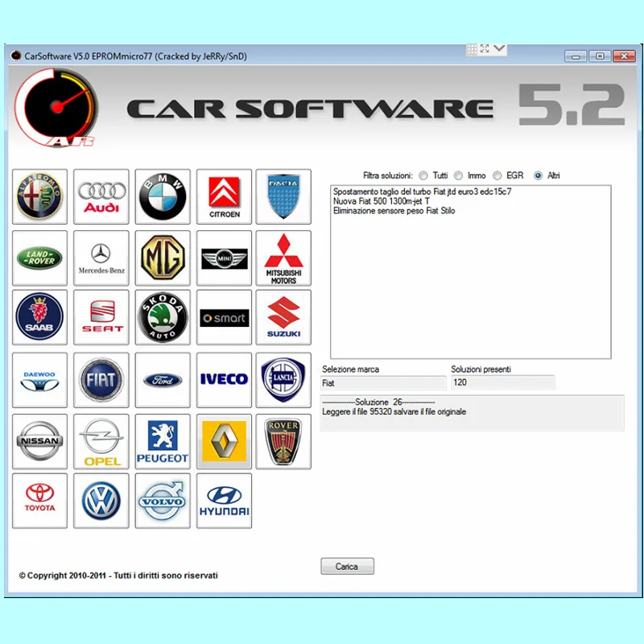Select the Saab brand logo
The height and width of the screenshot is (644, 644).
(39, 317)
